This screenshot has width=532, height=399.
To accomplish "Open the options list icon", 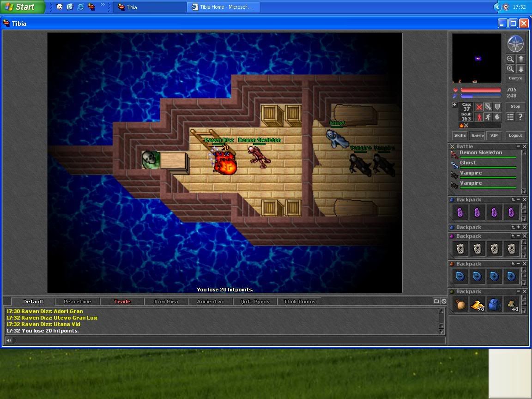I will (510, 117).
